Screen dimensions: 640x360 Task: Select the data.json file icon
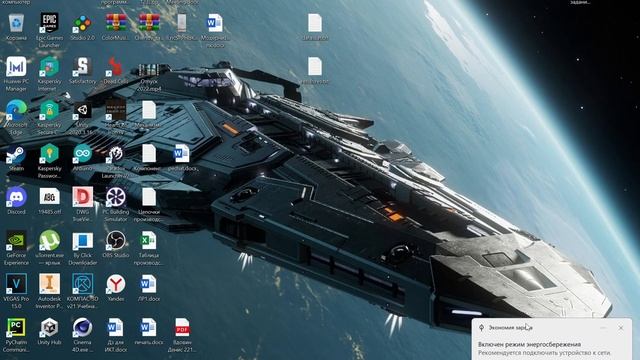[315, 23]
